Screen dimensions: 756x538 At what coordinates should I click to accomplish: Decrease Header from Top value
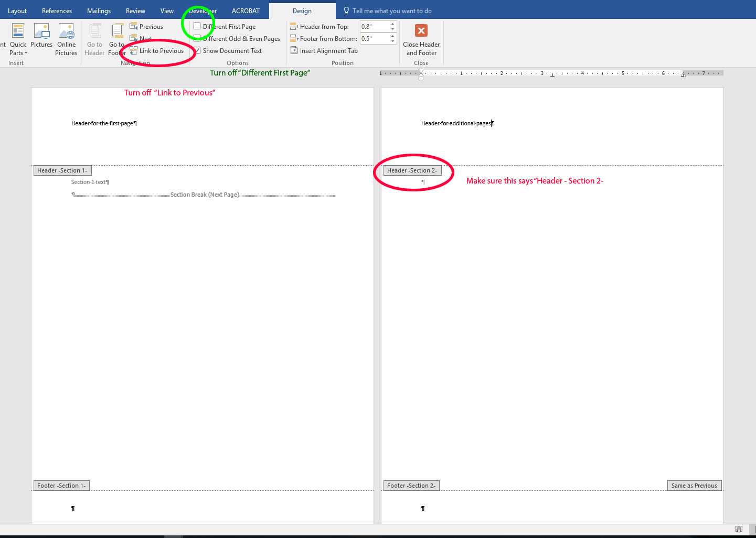(x=393, y=29)
